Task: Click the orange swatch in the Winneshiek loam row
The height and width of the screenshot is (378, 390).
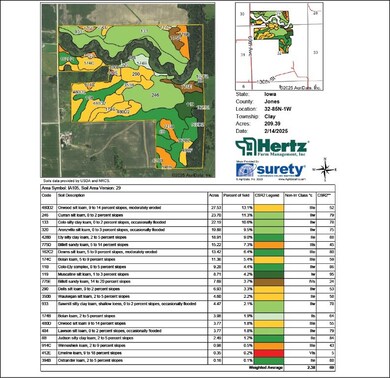Action: coord(269,346)
